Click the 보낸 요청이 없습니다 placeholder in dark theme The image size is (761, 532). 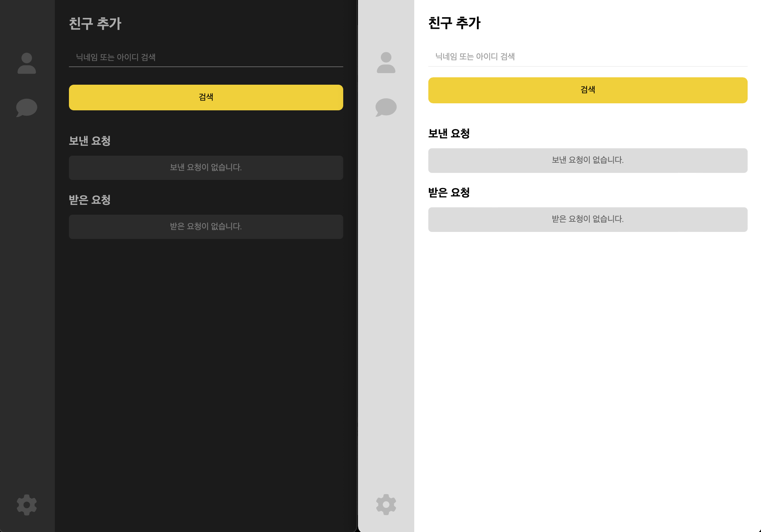206,168
